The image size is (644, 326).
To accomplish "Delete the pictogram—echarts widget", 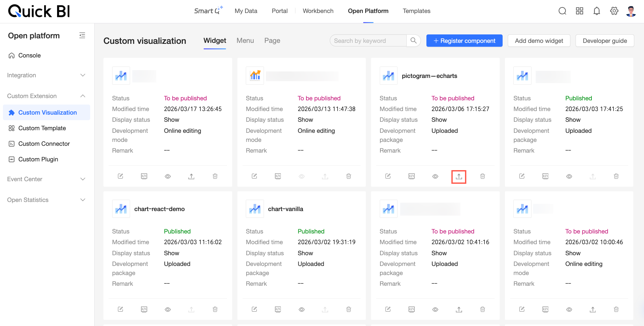I will [483, 176].
